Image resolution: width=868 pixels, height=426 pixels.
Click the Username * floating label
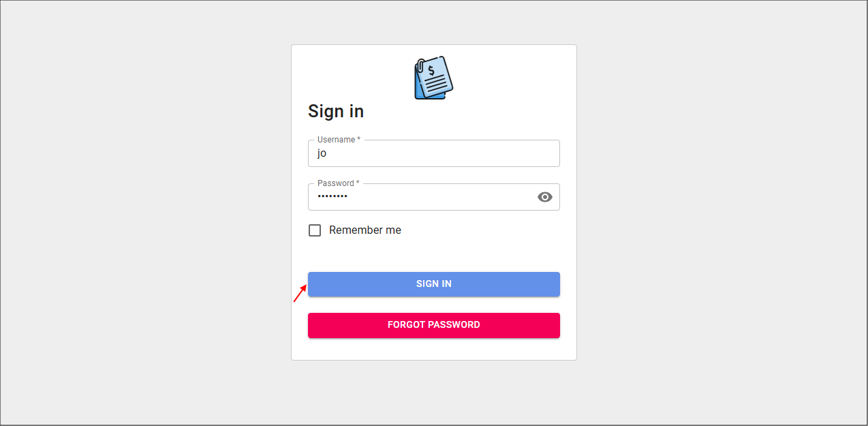point(339,140)
